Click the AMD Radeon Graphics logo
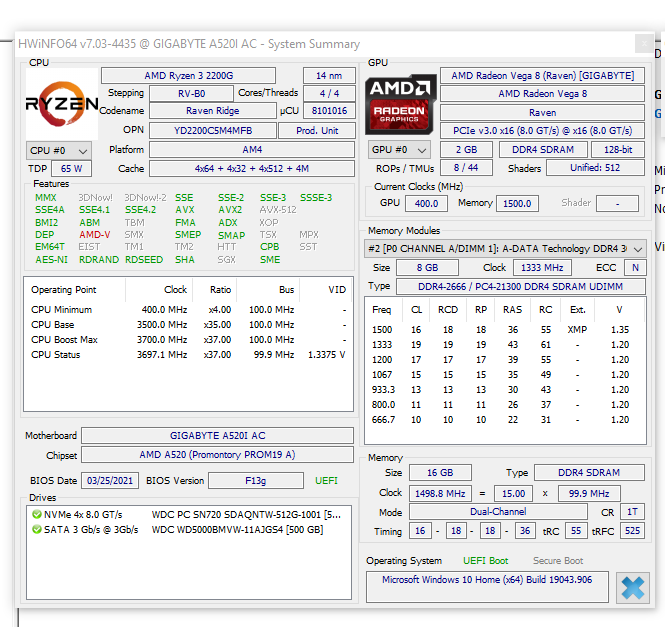Image resolution: width=665 pixels, height=627 pixels. [x=400, y=104]
